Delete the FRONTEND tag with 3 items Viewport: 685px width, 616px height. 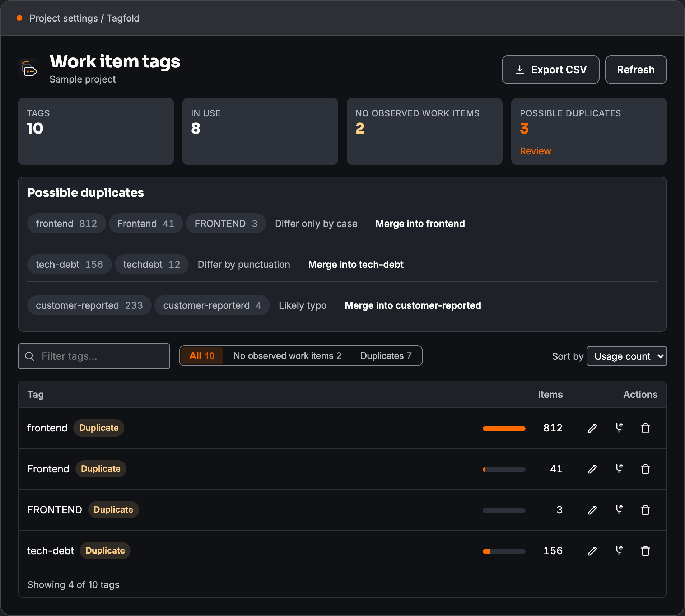(646, 510)
